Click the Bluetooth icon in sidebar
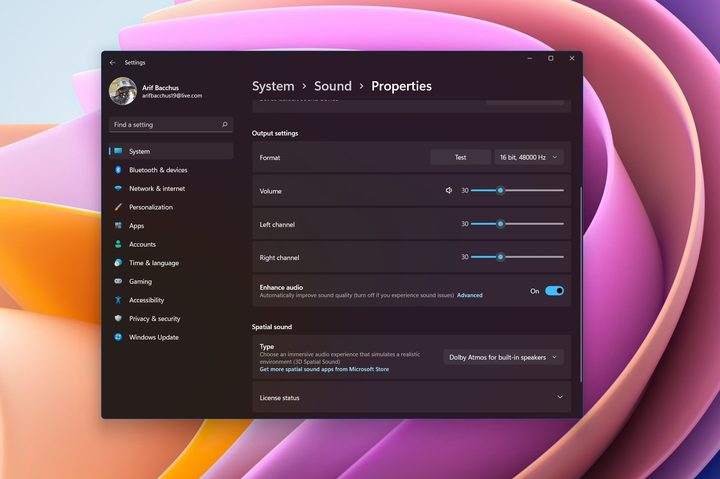720x479 pixels. 118,170
